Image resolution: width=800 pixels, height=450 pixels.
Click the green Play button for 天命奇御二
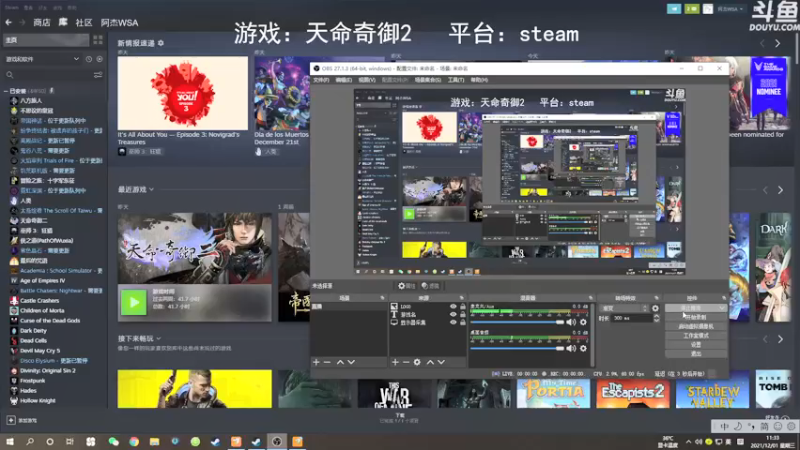tap(134, 302)
